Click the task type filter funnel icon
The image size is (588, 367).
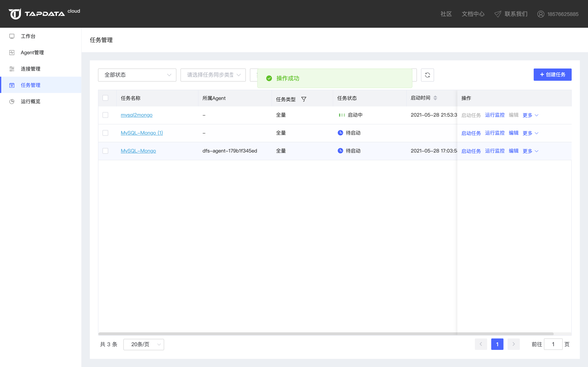304,99
